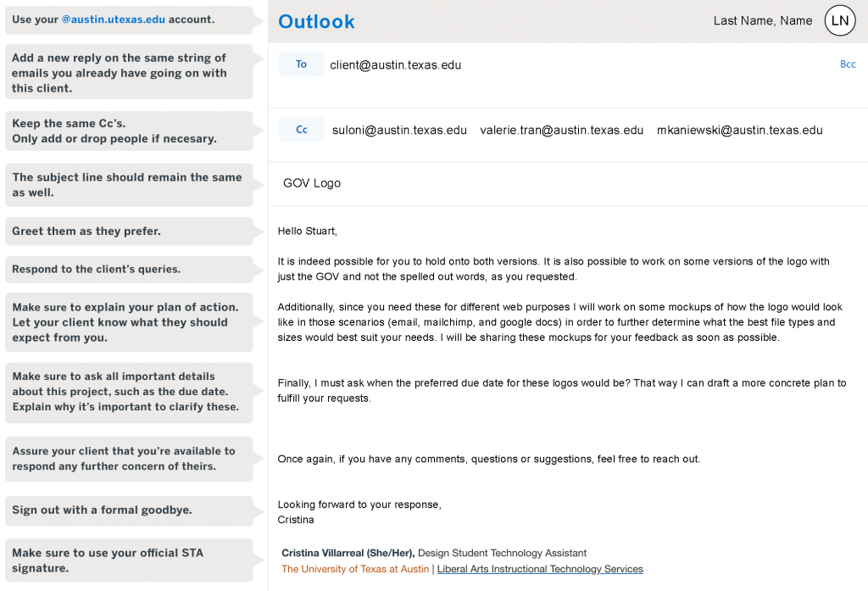
Task: Click the Cristina Villarreal signature name
Action: pos(348,553)
